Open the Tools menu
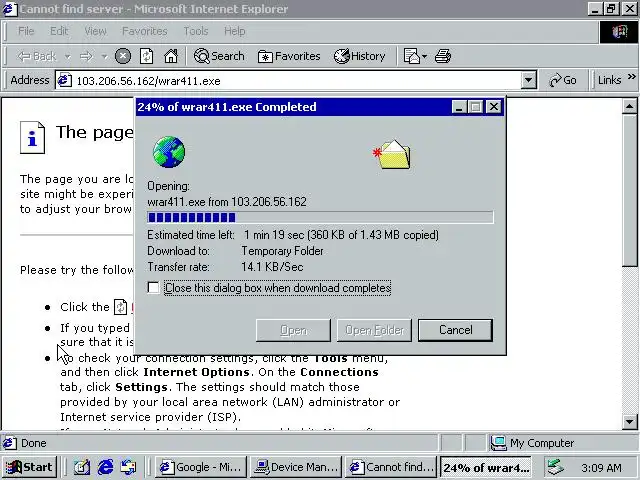Viewport: 640px width, 480px height. (196, 31)
